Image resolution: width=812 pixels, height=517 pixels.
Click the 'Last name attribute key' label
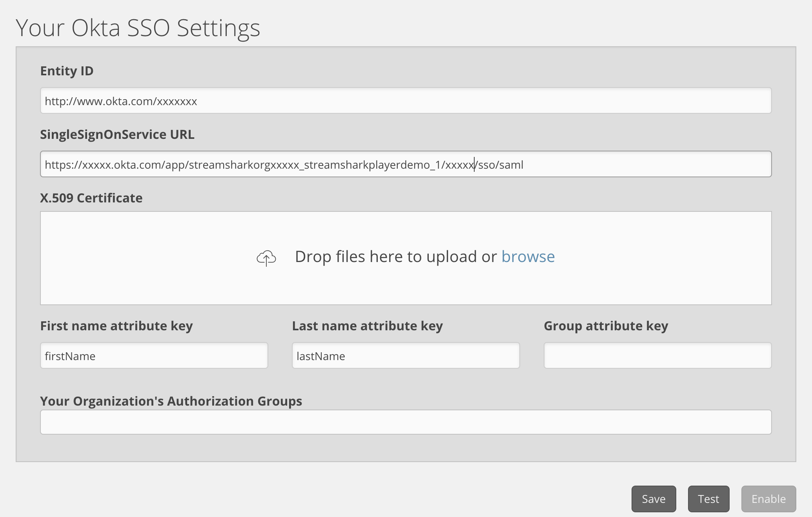368,326
